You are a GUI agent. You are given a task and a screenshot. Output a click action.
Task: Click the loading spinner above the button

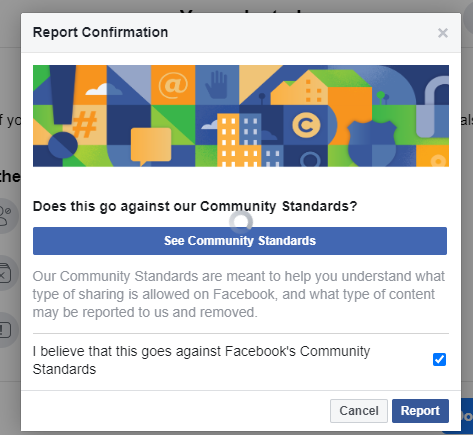pos(241,222)
